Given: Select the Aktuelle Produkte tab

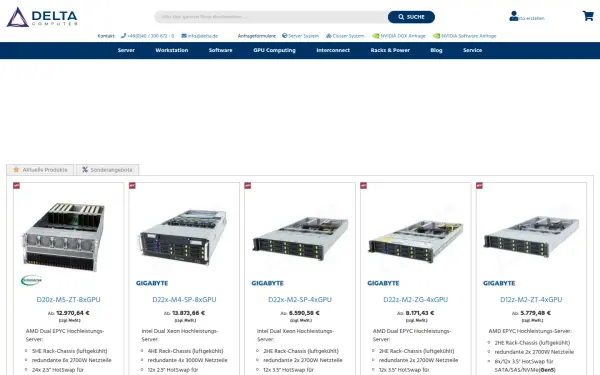Looking at the screenshot, I should (x=40, y=170).
